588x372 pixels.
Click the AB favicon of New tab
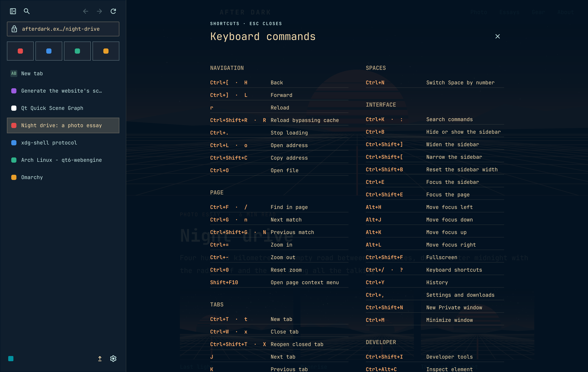[14, 73]
